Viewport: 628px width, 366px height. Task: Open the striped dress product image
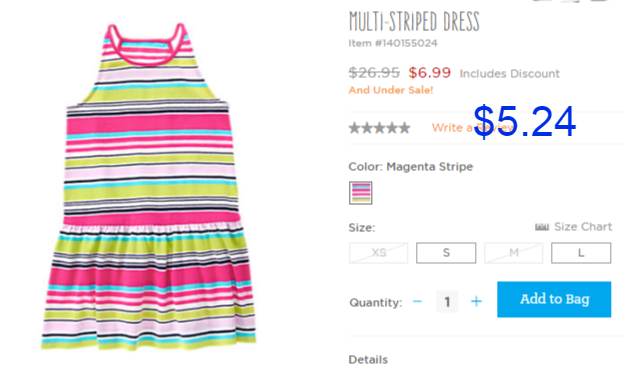pyautogui.click(x=149, y=187)
